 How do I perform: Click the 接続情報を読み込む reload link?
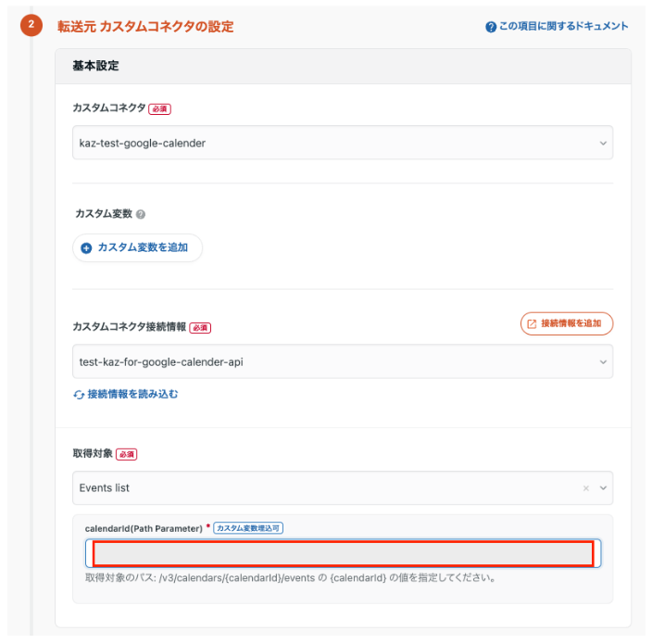[132, 394]
